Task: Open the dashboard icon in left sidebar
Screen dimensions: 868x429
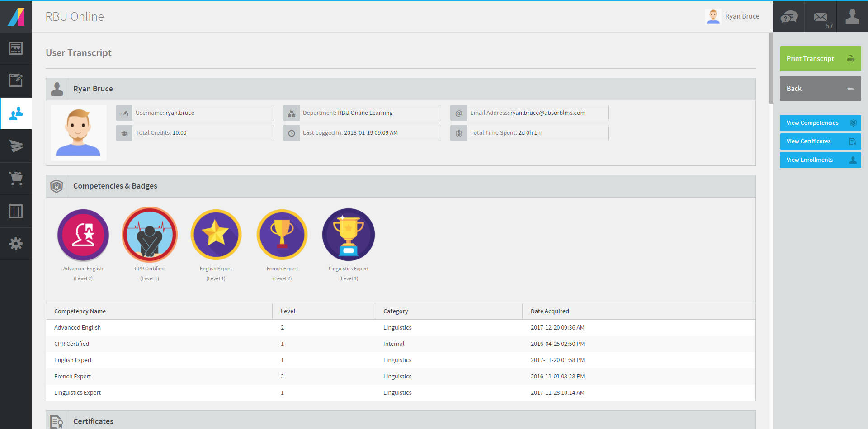Action: pyautogui.click(x=16, y=48)
